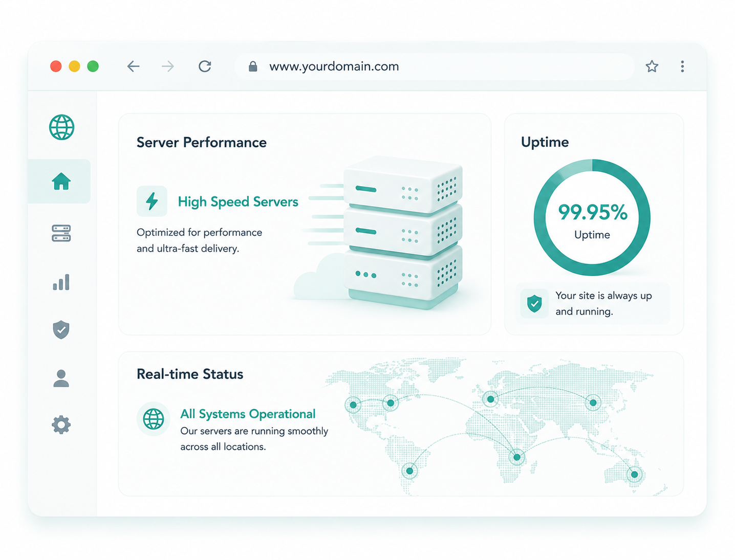The image size is (735, 560).
Task: Click the Server Performance card title
Action: tap(202, 142)
